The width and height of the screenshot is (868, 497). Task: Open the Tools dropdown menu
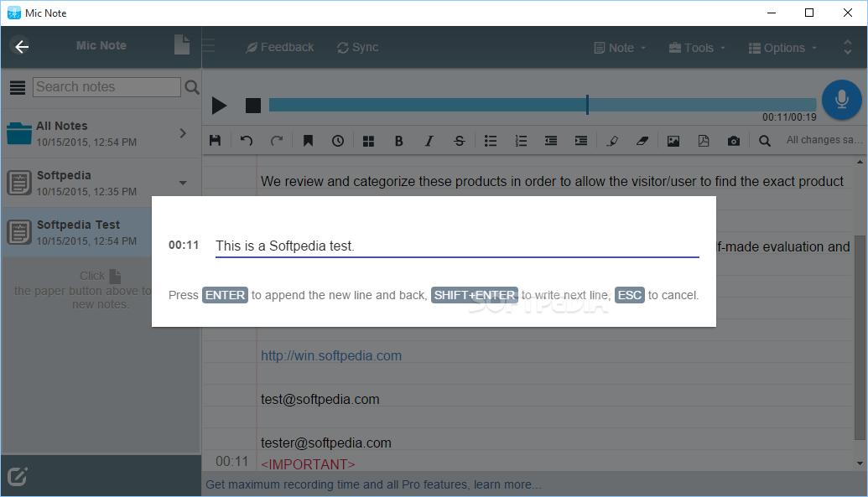pyautogui.click(x=698, y=48)
